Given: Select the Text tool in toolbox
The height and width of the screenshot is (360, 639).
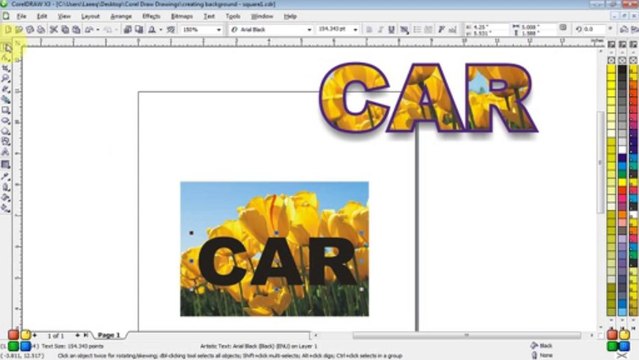Looking at the screenshot, I should pos(6,152).
